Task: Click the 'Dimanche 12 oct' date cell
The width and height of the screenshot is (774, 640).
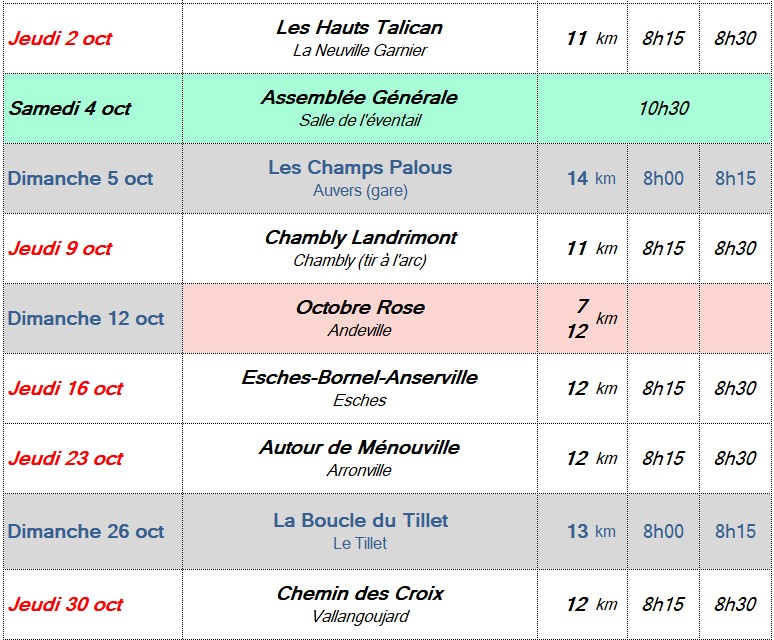Action: [x=86, y=319]
